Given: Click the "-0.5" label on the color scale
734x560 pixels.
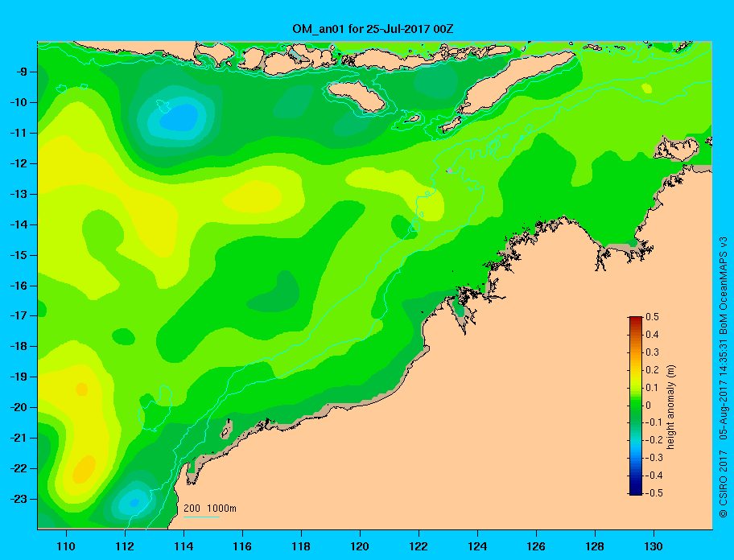Looking at the screenshot, I should pyautogui.click(x=654, y=492).
